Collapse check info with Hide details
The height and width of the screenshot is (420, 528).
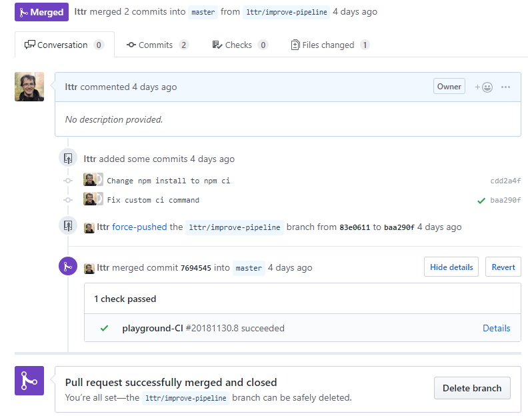coord(451,267)
